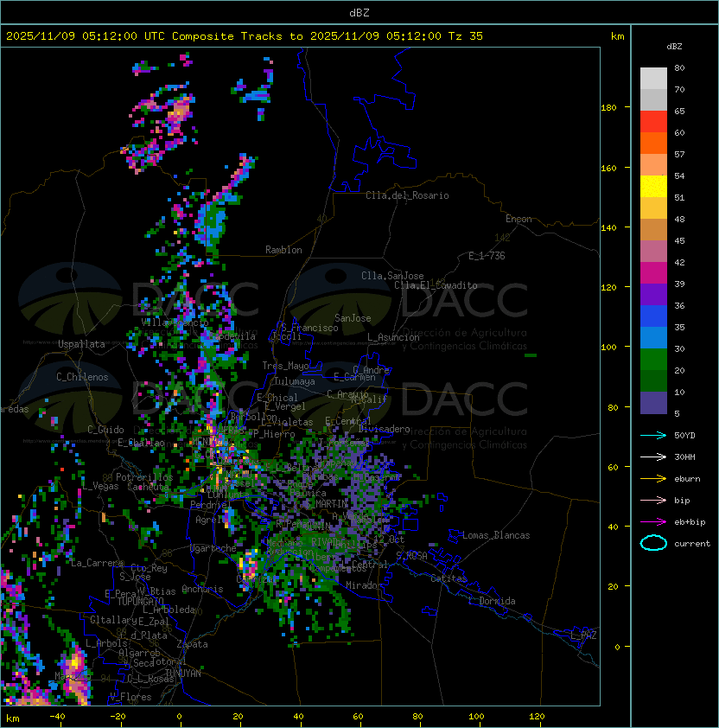The height and width of the screenshot is (728, 719).
Task: Click the 'Mirador' map label
Action: pyautogui.click(x=365, y=586)
